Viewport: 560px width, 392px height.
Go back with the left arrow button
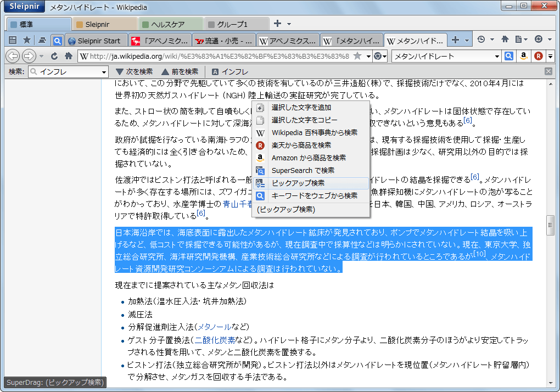[13, 56]
